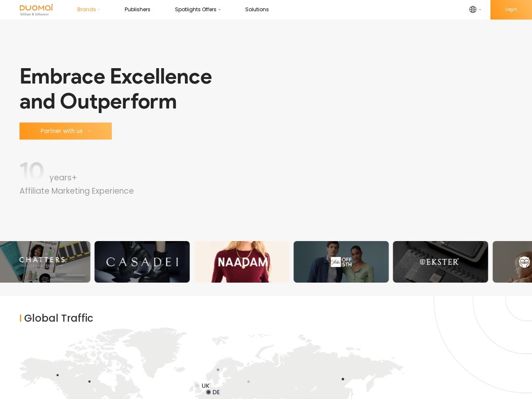
Task: Select the Scandinavia dot on the map
Action: (x=218, y=369)
